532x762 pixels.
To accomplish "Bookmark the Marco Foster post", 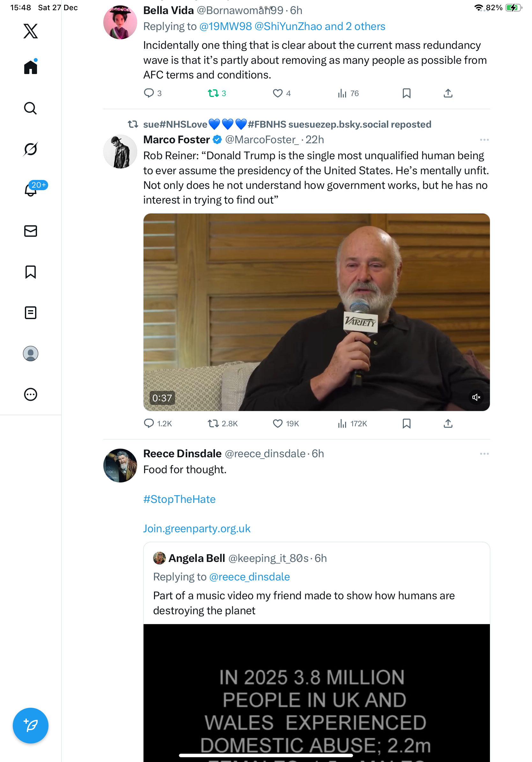I will coord(406,423).
